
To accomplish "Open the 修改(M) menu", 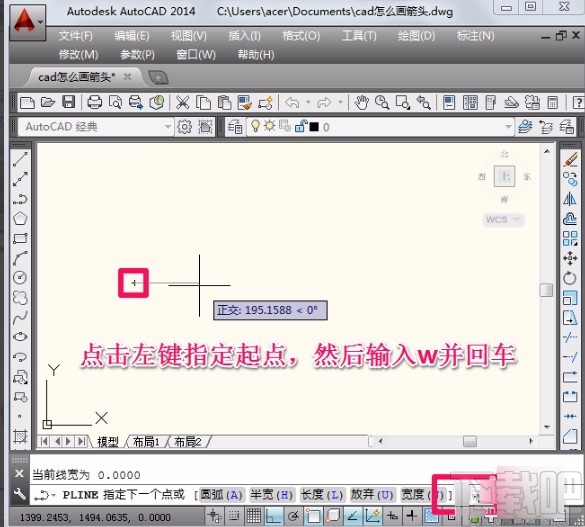I will tap(78, 55).
